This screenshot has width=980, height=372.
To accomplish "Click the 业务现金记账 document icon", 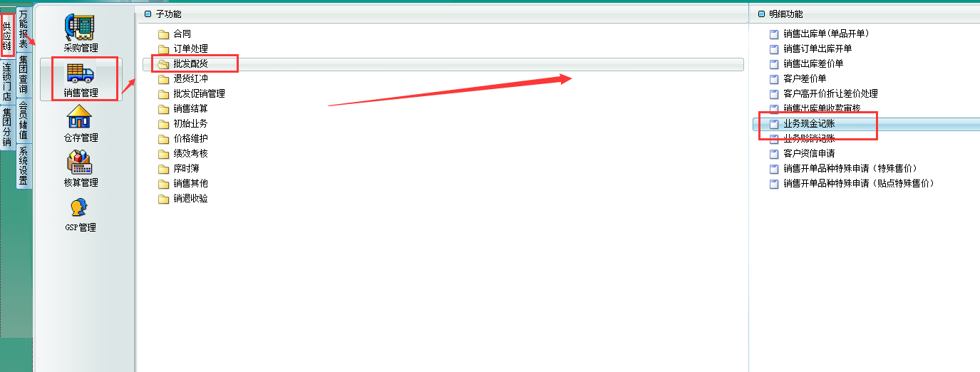I will (774, 123).
